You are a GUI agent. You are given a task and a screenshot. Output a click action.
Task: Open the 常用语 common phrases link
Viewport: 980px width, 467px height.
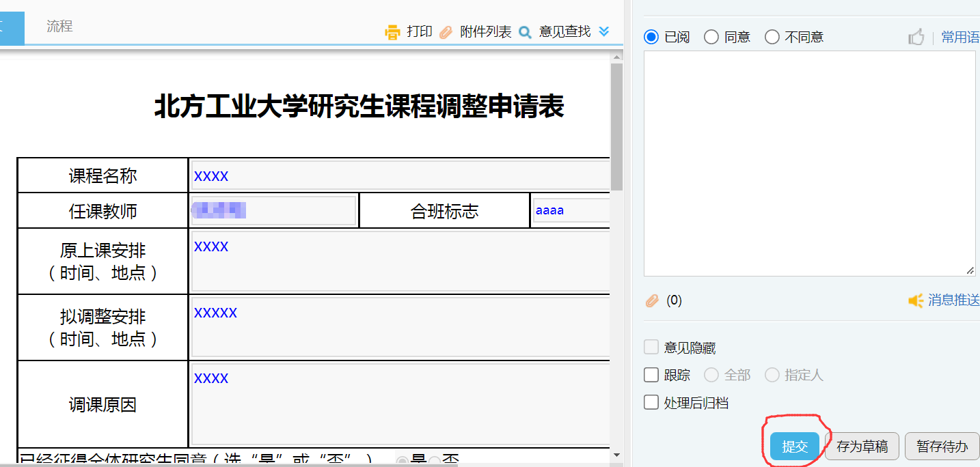point(960,37)
